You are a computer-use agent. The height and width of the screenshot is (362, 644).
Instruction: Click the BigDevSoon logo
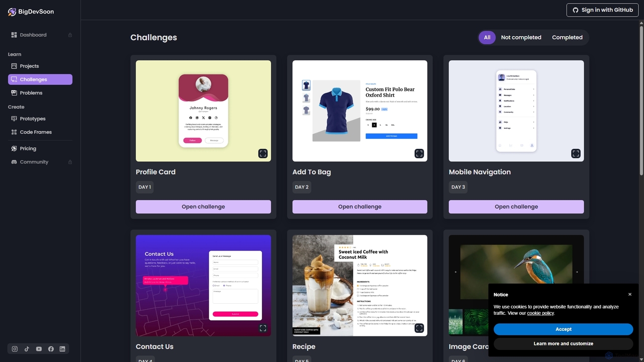(31, 12)
